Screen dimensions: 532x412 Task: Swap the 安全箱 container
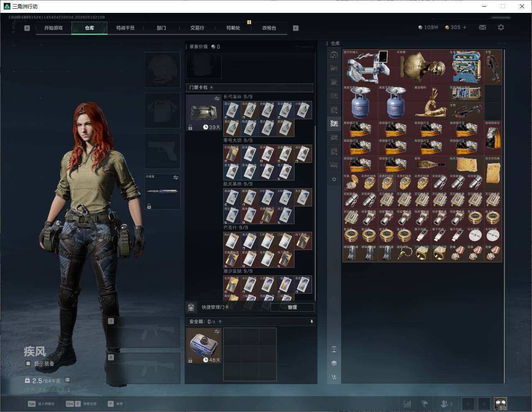coord(217,331)
